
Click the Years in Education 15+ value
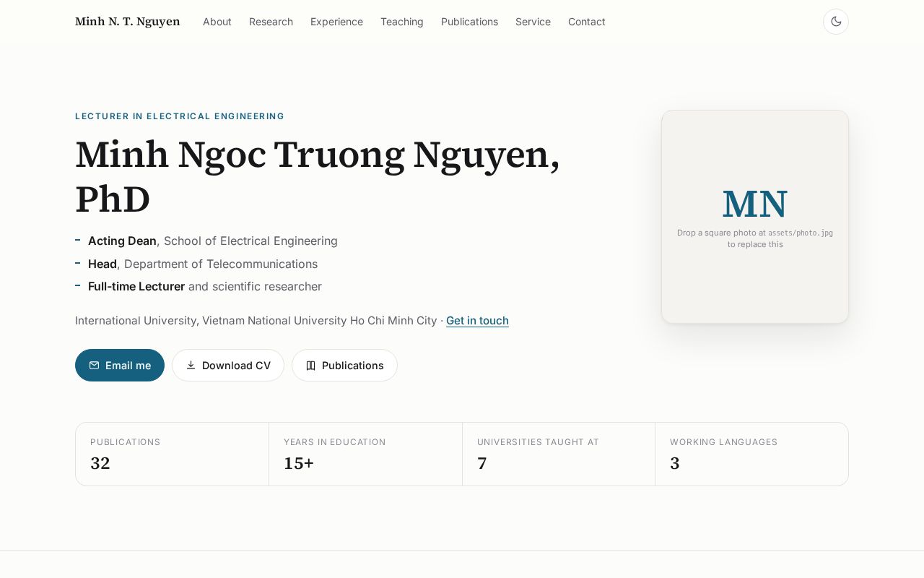tap(299, 463)
